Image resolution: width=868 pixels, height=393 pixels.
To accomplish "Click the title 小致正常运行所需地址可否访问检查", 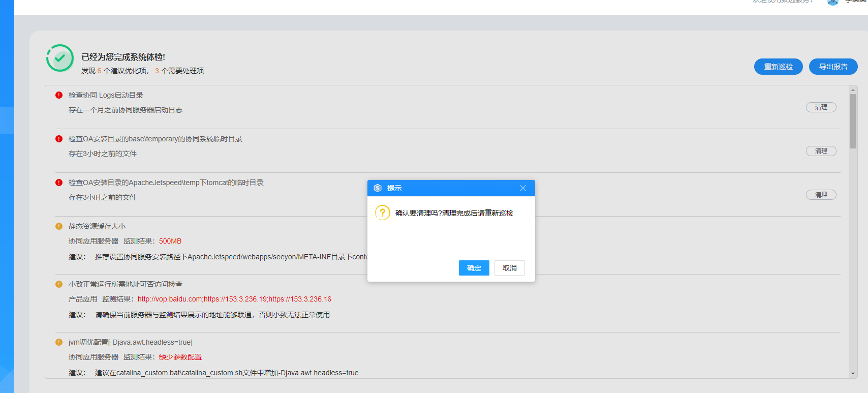I will pos(126,284).
